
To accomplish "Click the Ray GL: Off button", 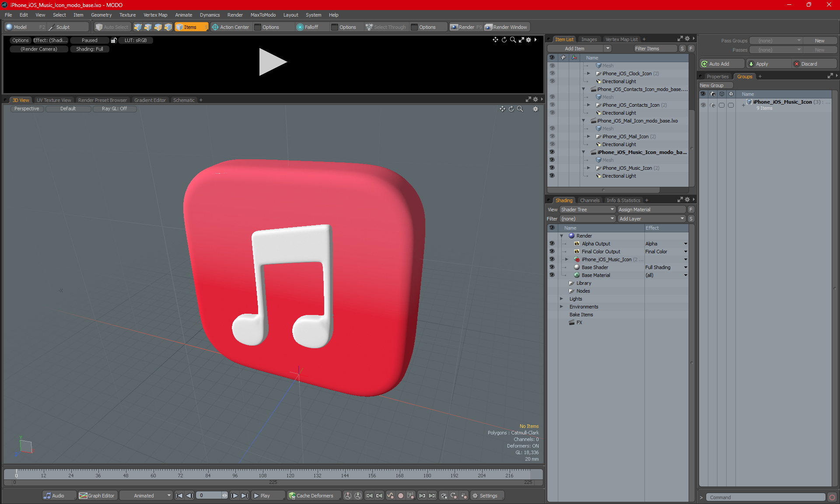I will point(114,109).
